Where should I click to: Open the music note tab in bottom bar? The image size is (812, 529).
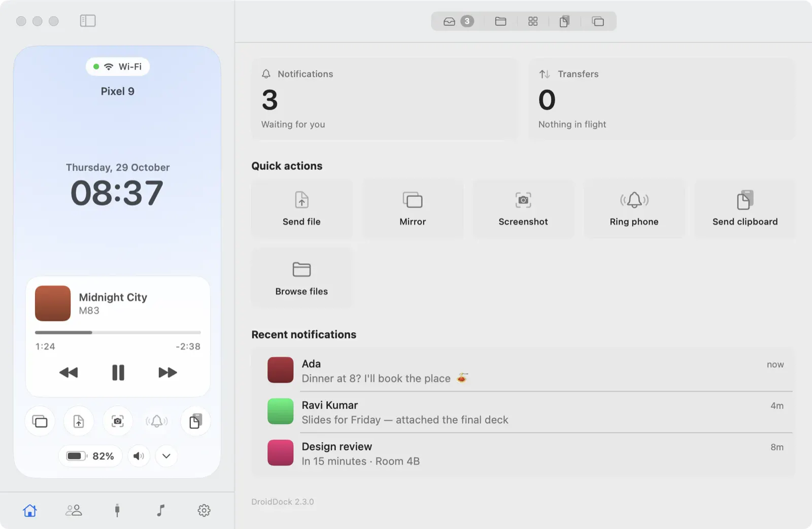[161, 510]
